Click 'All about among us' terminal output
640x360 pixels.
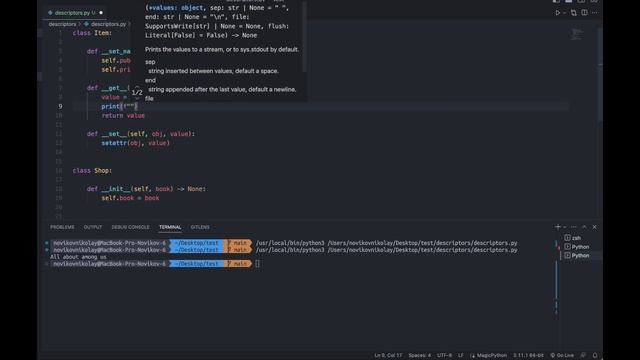(78, 257)
